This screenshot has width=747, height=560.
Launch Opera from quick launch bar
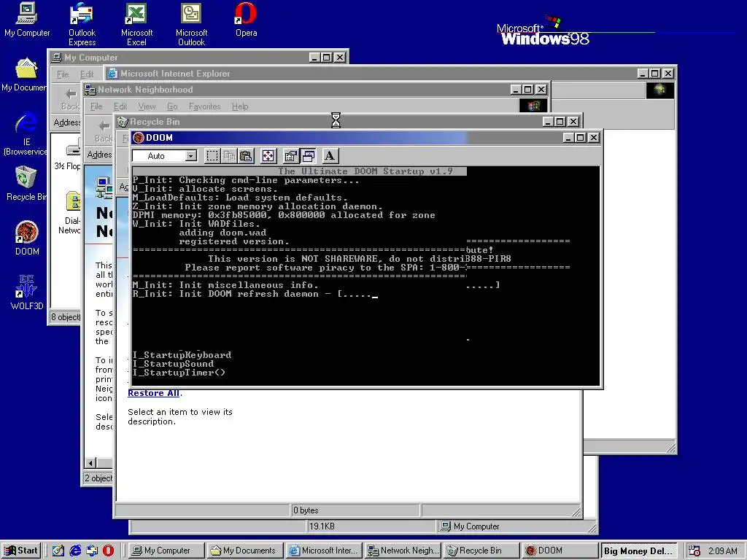click(x=109, y=551)
